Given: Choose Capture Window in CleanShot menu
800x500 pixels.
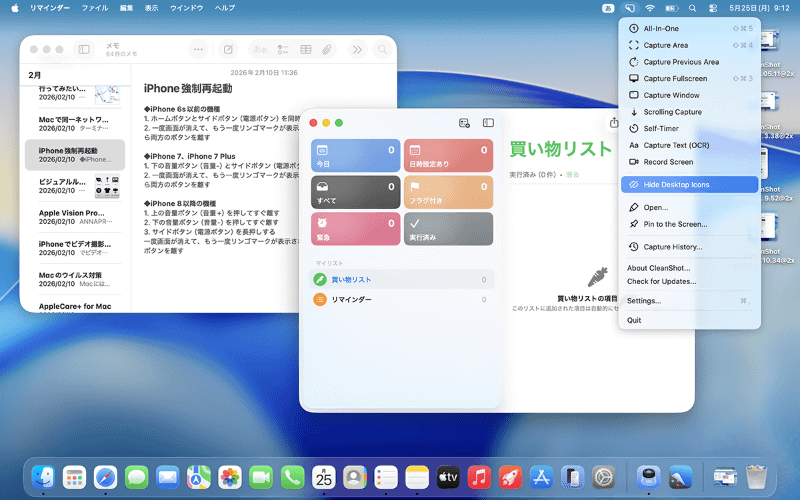Looking at the screenshot, I should coord(689,95).
